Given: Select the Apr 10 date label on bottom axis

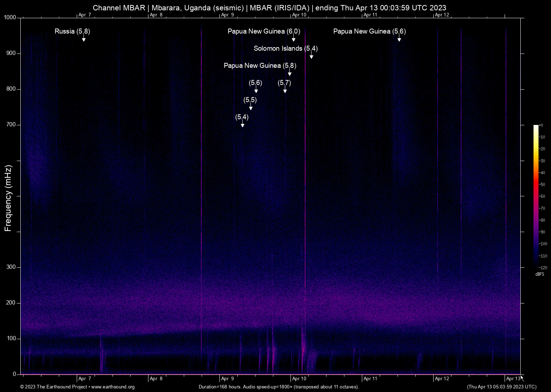Looking at the screenshot, I should tap(299, 378).
